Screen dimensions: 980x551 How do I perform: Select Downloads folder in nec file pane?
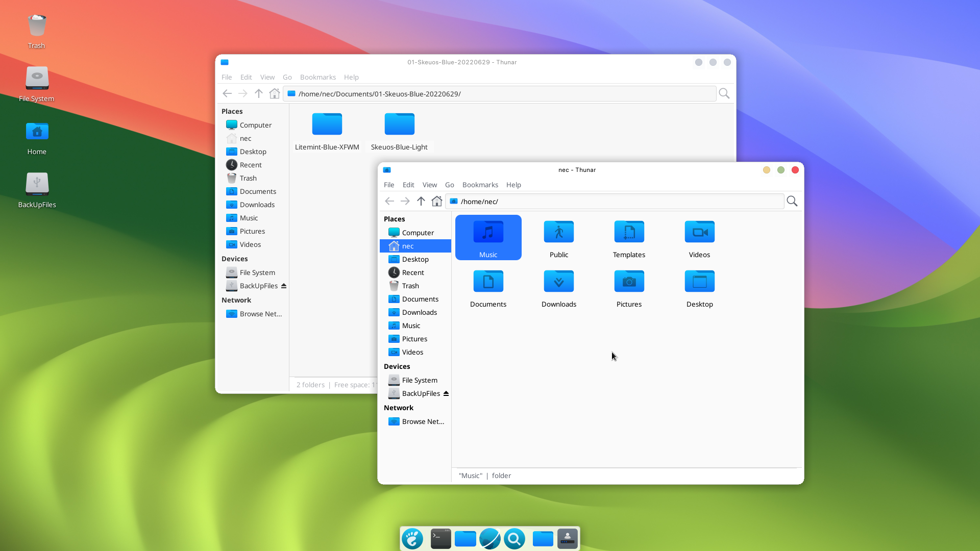coord(559,288)
